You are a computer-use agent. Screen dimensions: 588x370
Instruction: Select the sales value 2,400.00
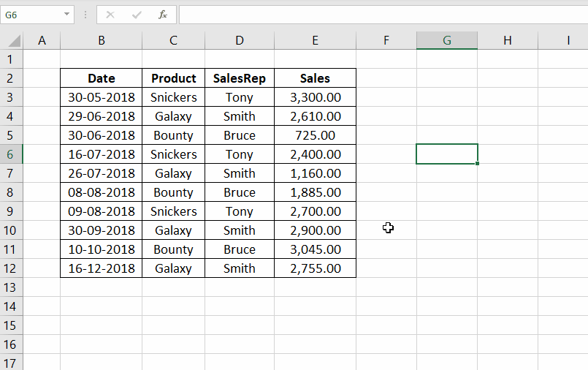coord(316,154)
